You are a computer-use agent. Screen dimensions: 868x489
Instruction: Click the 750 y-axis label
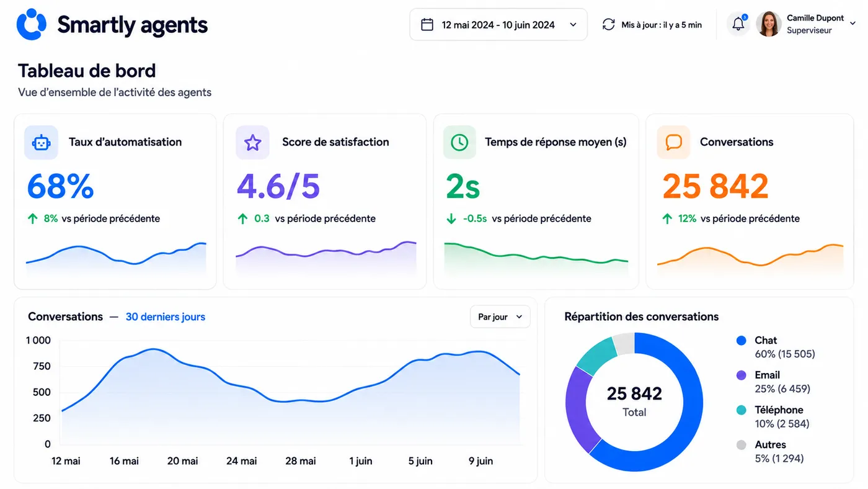tap(42, 366)
